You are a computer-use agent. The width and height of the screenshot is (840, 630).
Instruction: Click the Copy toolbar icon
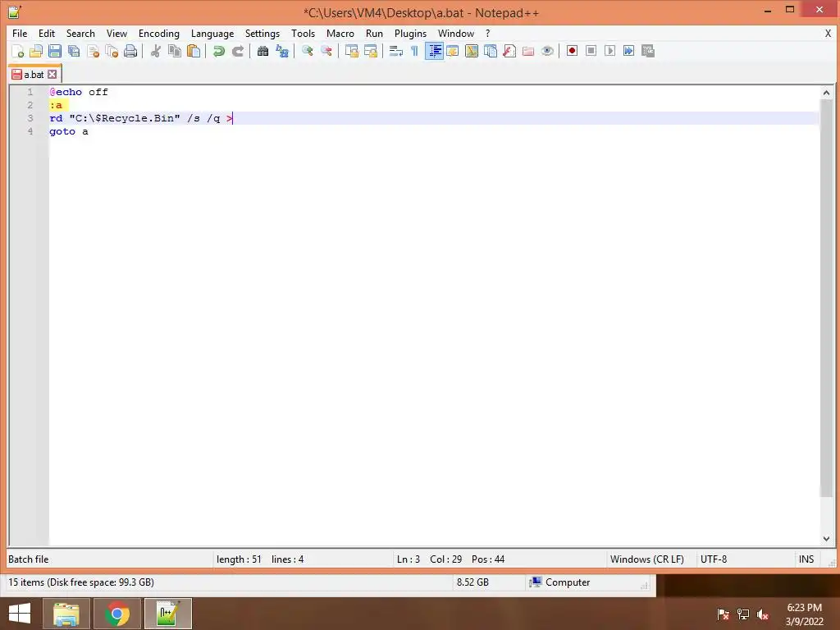pyautogui.click(x=175, y=51)
